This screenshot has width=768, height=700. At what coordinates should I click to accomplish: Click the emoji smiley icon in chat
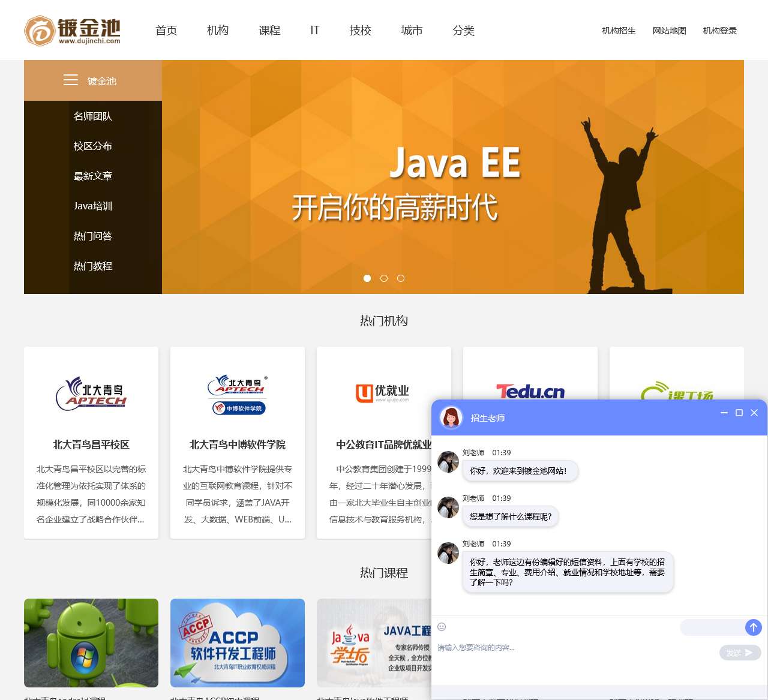(x=442, y=627)
